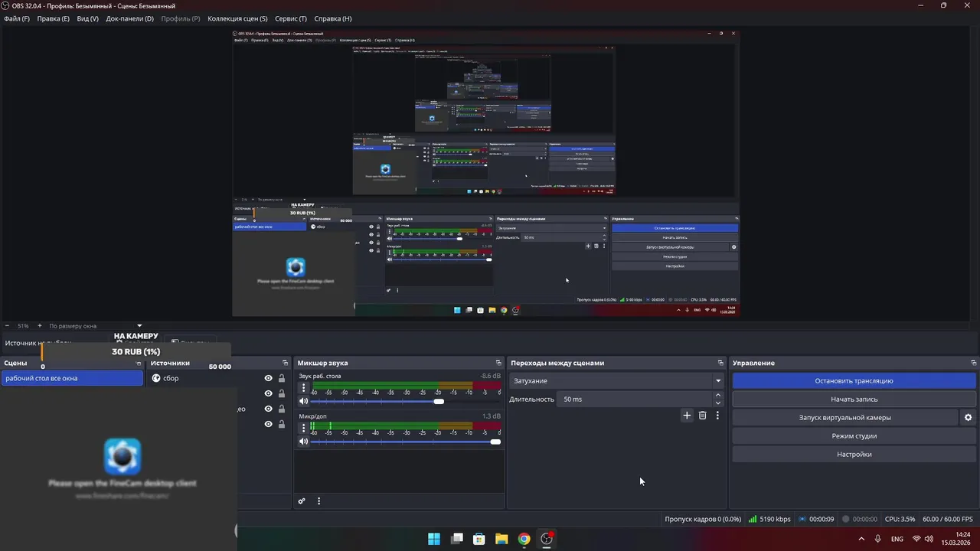
Task: Click the globe icon of the сбор source
Action: (x=156, y=378)
